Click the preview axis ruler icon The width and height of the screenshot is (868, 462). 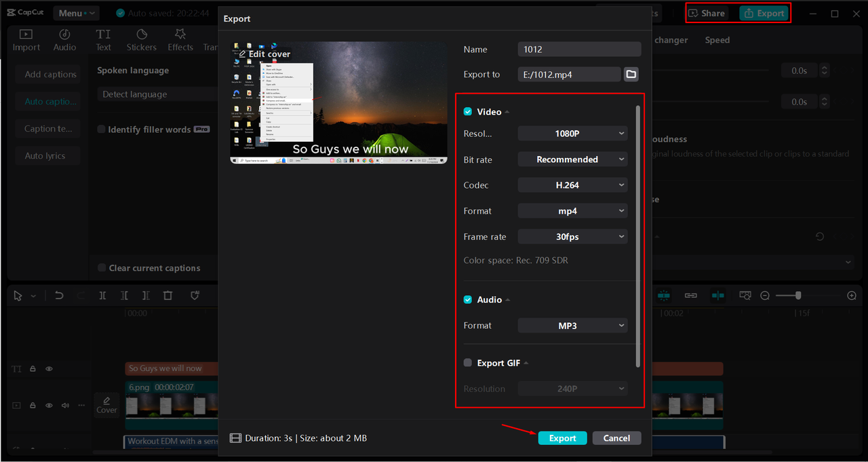point(745,296)
